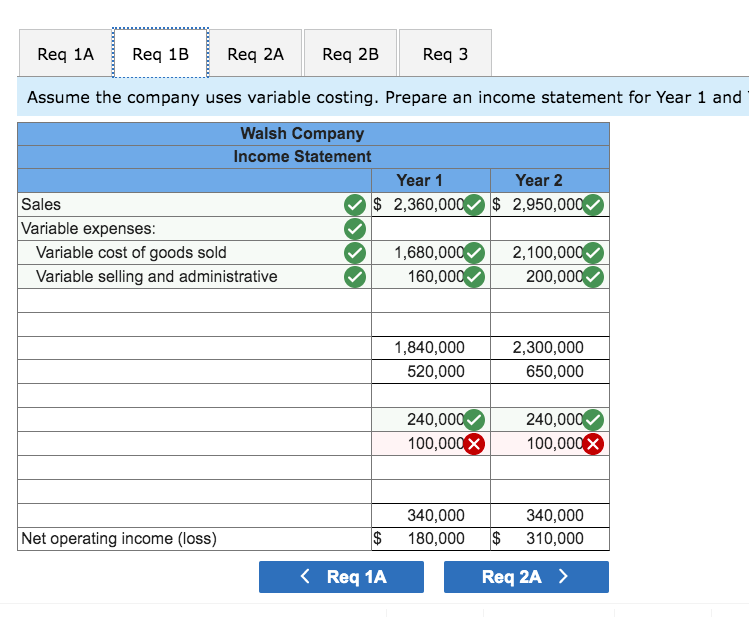The width and height of the screenshot is (749, 617).
Task: Click green check next to $2,360,000
Action: coord(474,205)
